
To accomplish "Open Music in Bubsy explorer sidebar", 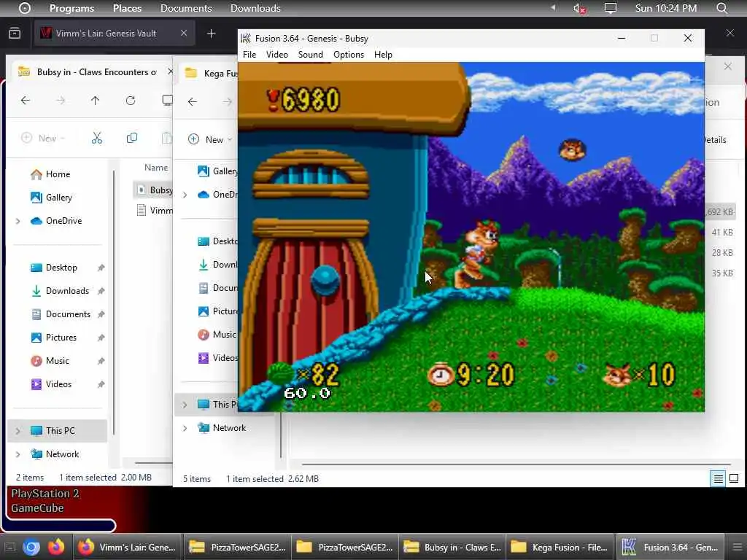I will (x=57, y=361).
